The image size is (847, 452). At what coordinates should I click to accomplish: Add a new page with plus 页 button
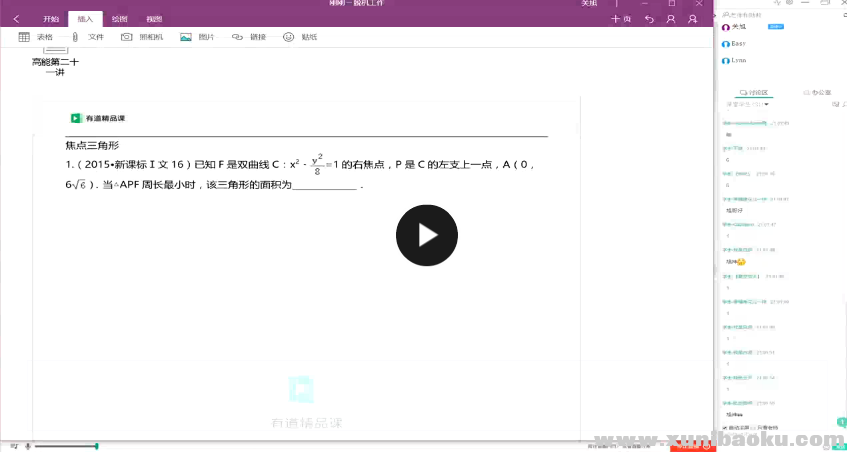(x=621, y=19)
